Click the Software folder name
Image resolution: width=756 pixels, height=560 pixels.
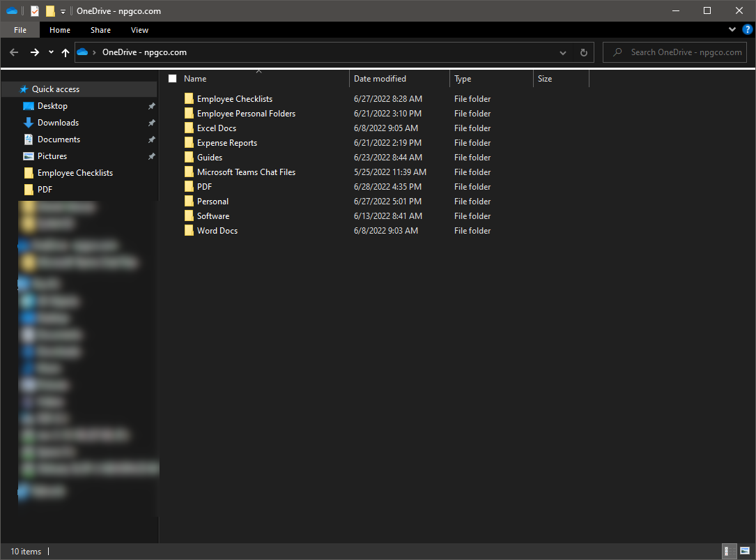(x=213, y=215)
